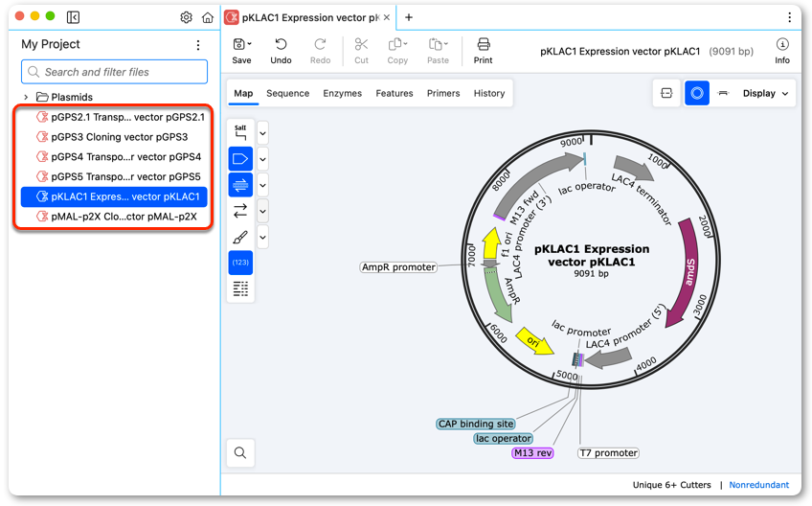Select the M13 rev primer label
Screen dimensions: 812x506
click(x=532, y=453)
